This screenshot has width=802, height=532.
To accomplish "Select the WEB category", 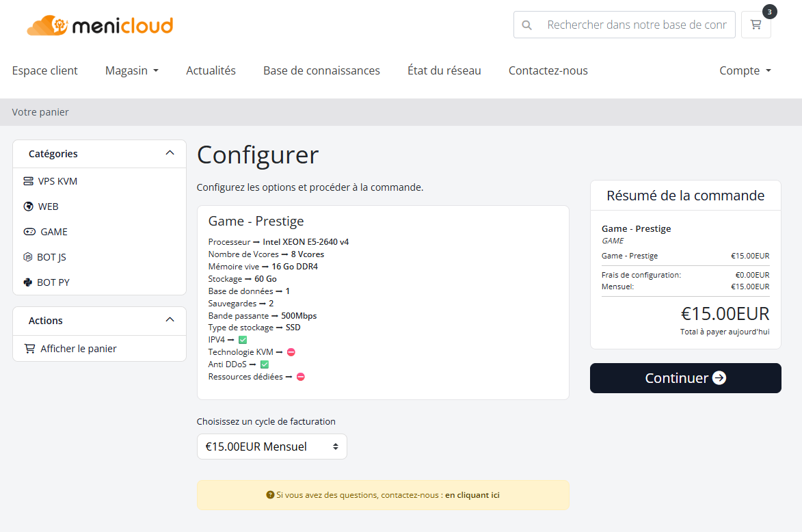I will pos(99,207).
